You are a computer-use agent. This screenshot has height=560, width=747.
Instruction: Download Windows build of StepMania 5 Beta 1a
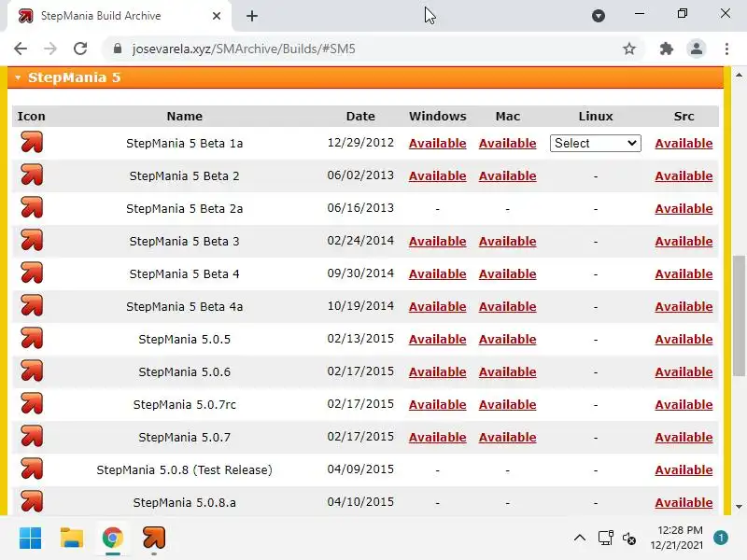click(x=437, y=144)
